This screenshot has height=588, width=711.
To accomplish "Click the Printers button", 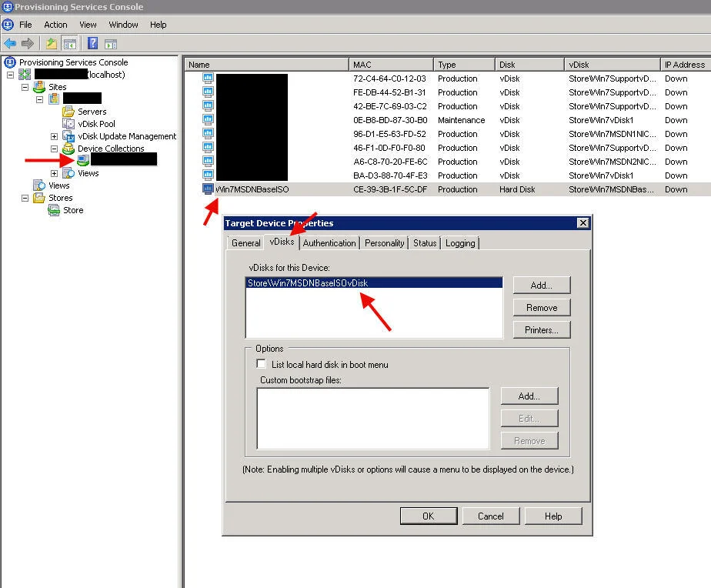I will tap(542, 330).
